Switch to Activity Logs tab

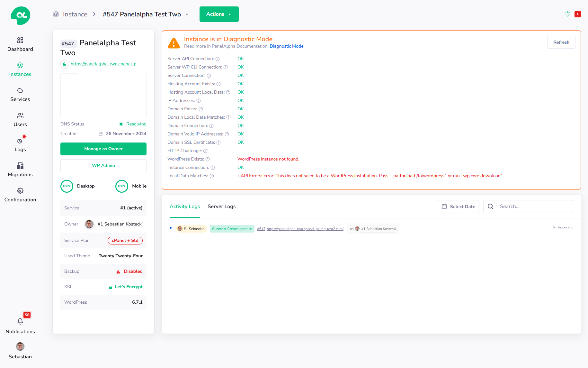(185, 207)
